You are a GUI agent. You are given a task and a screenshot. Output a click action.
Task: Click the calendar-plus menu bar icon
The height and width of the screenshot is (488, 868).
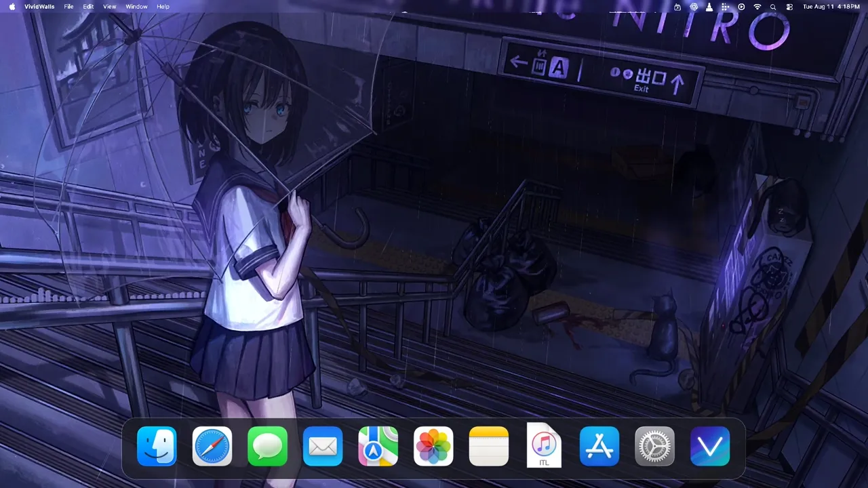coord(678,6)
